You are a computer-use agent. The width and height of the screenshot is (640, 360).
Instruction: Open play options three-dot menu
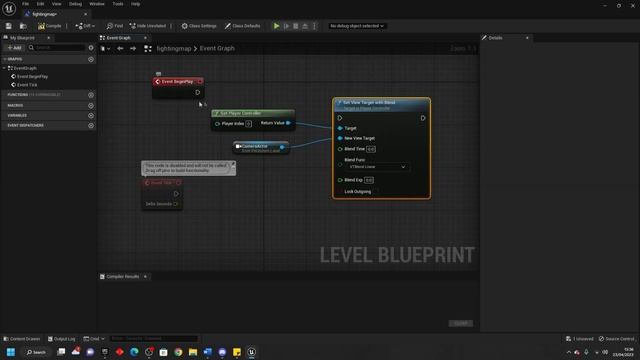click(x=314, y=26)
